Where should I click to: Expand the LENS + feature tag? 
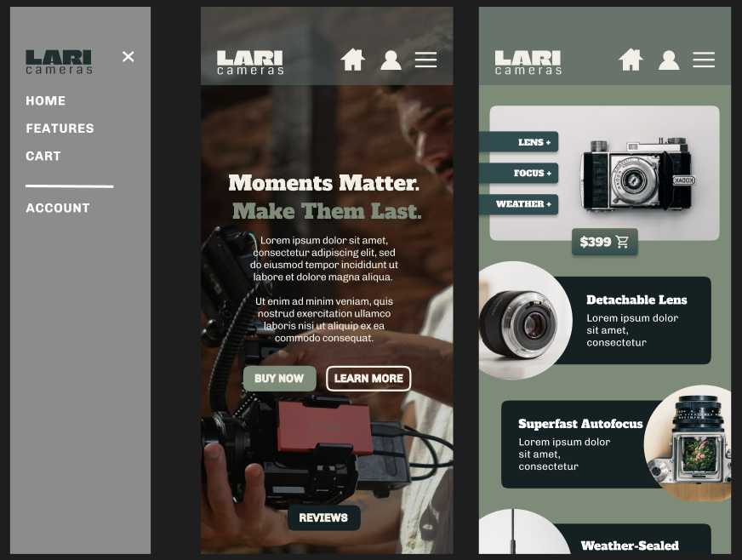519,142
